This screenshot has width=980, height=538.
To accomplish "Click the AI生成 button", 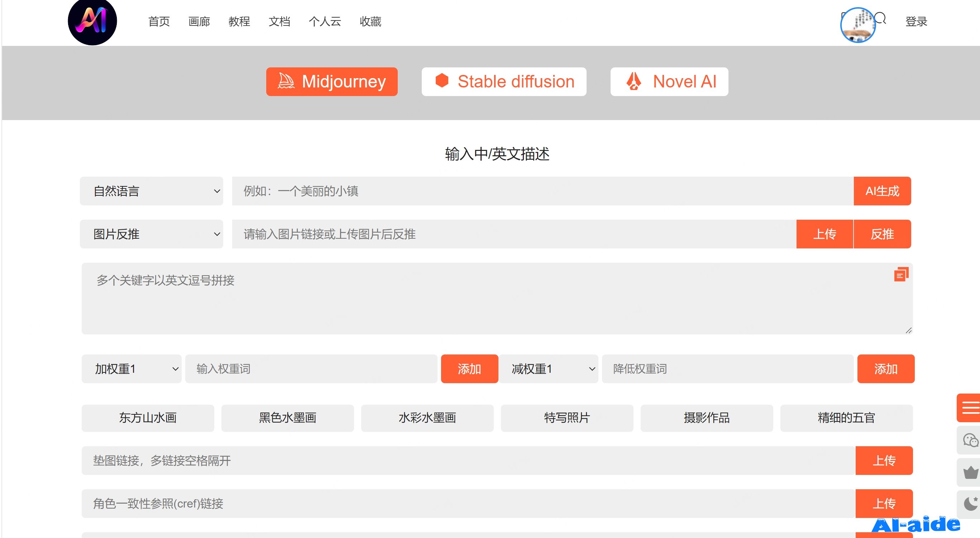I will [x=882, y=191].
